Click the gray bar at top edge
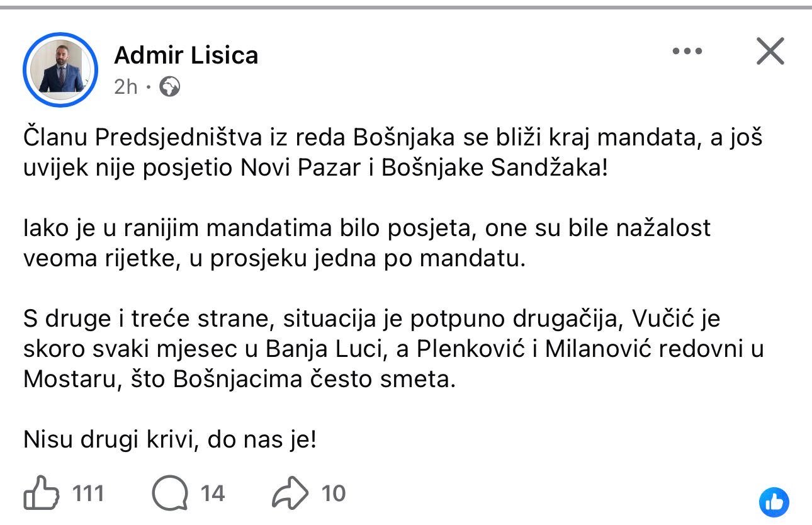This screenshot has width=812, height=525. [406, 8]
